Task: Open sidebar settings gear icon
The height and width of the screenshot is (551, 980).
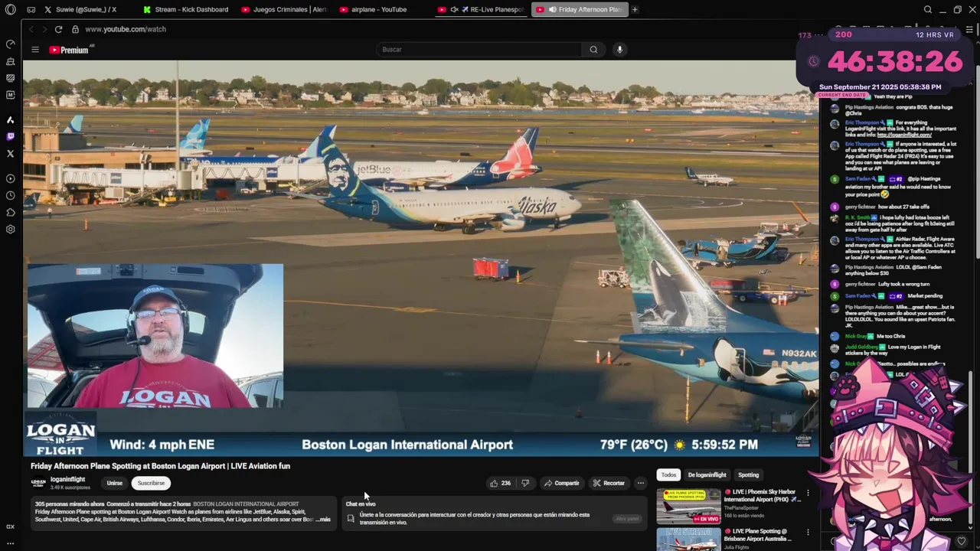Action: tap(10, 229)
